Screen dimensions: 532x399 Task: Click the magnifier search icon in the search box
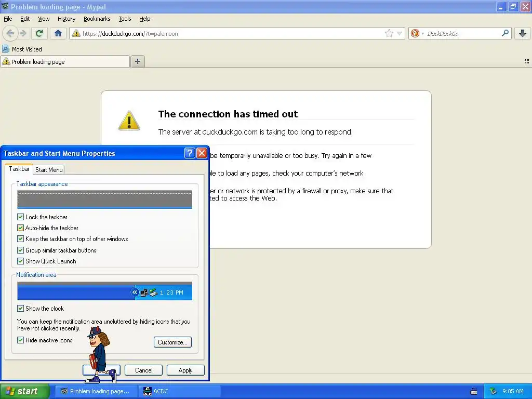505,33
